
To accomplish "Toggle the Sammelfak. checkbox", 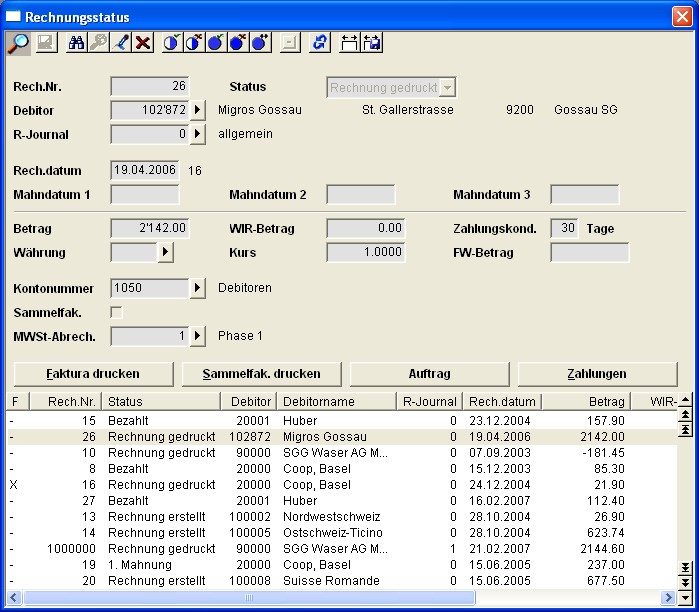I will [116, 312].
